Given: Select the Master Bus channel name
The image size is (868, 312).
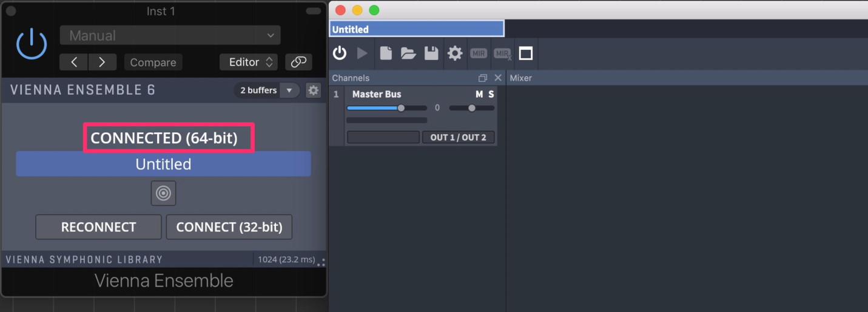Looking at the screenshot, I should [x=377, y=94].
